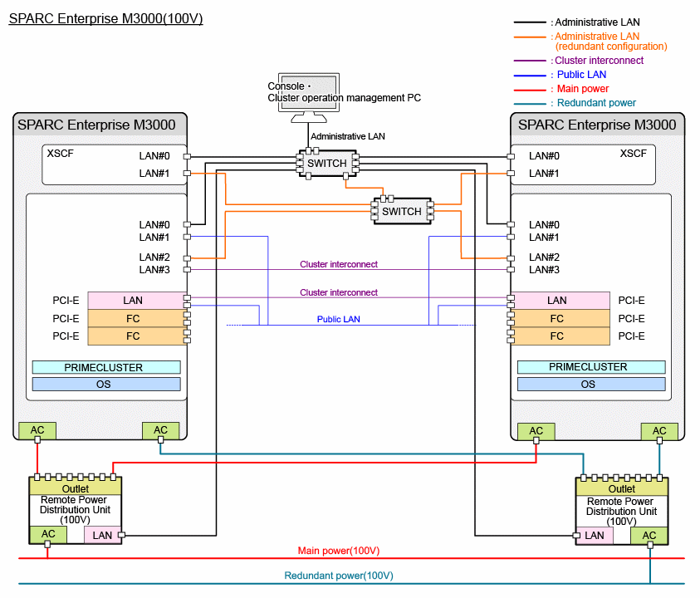Select the pink PCI-E LAN card on right server
The height and width of the screenshot is (598, 700).
[x=560, y=301]
